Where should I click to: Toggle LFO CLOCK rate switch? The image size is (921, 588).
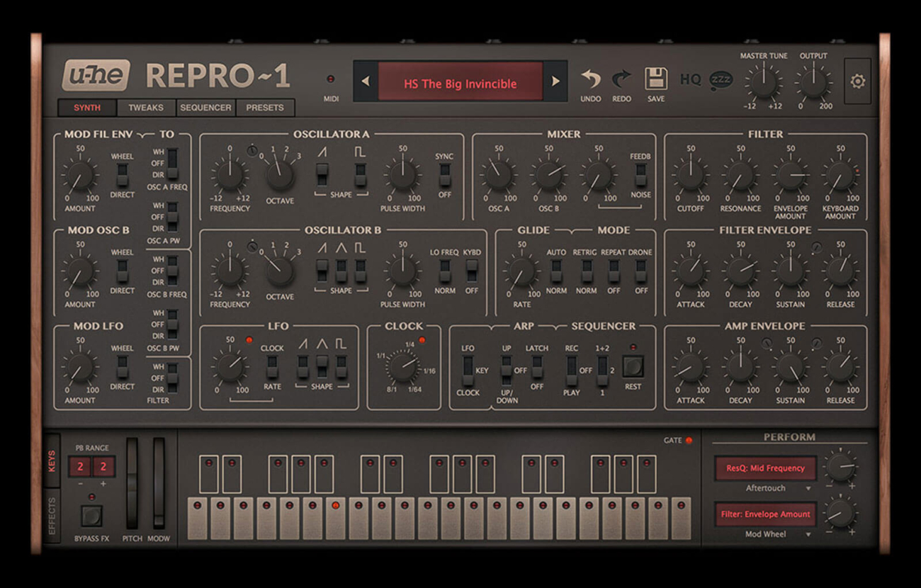(x=271, y=366)
